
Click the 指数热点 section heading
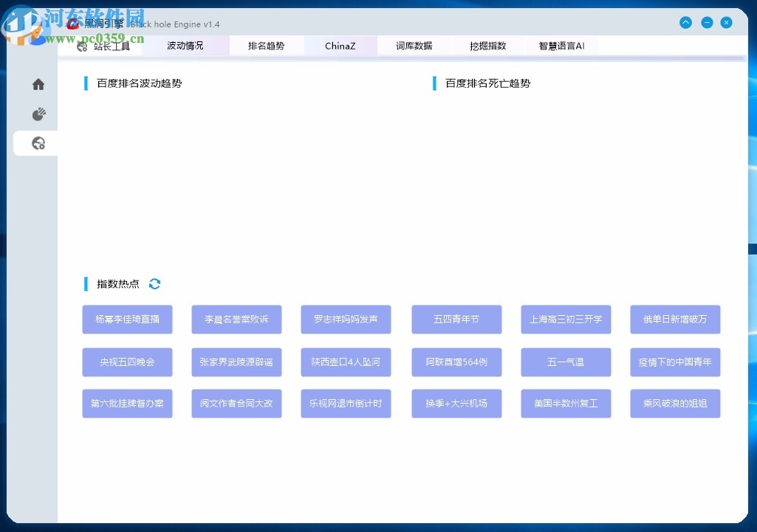(118, 284)
